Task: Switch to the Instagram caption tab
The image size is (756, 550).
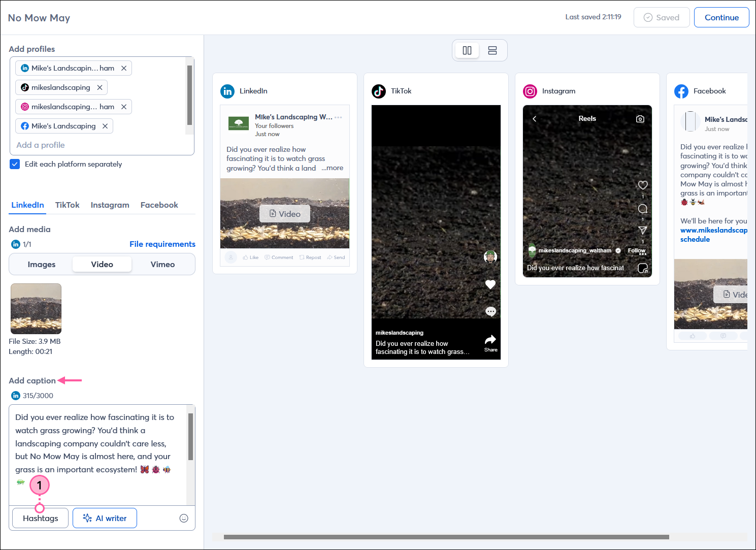Action: pyautogui.click(x=110, y=205)
